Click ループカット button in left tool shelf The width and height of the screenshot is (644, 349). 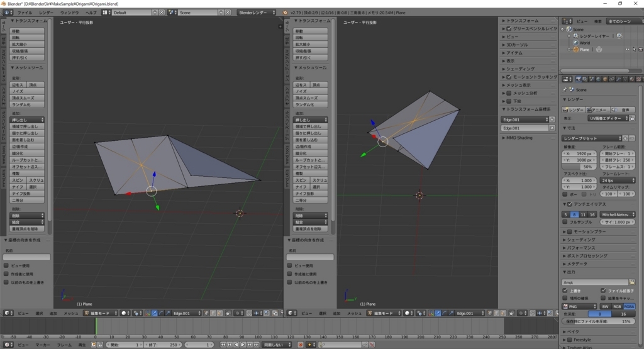coord(26,160)
